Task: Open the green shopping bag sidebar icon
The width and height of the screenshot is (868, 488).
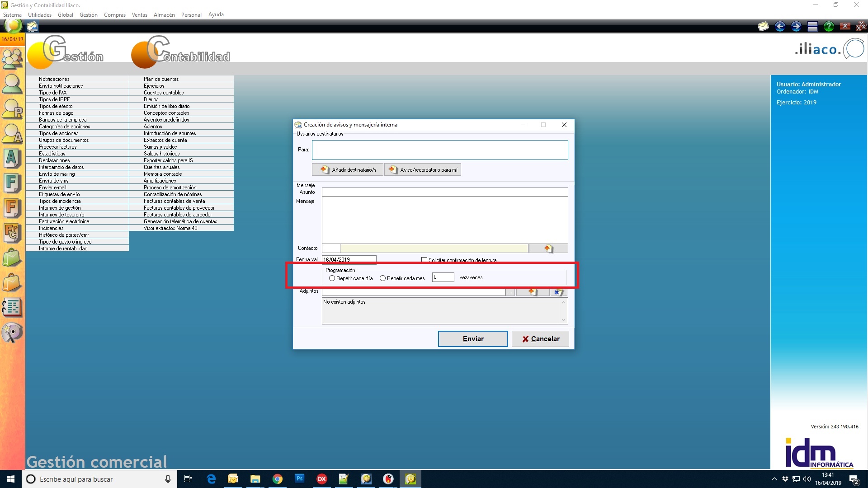Action: tap(12, 258)
